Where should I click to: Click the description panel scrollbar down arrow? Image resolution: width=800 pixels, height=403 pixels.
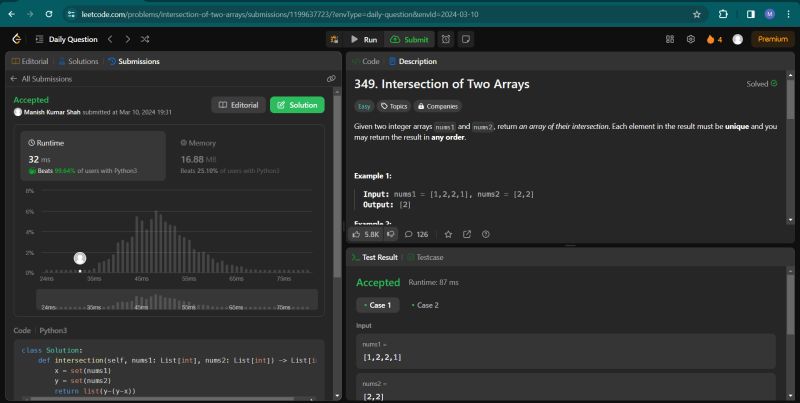point(791,220)
